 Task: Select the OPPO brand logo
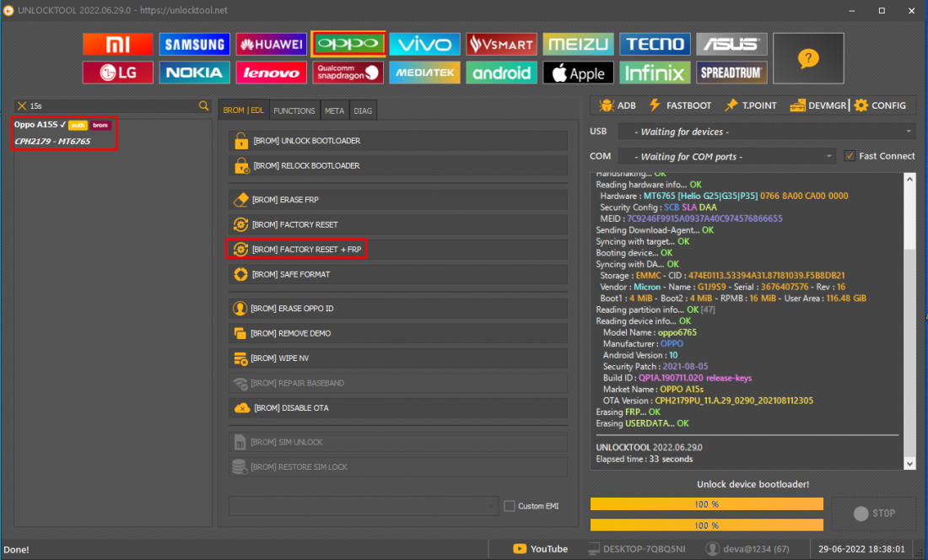(348, 45)
